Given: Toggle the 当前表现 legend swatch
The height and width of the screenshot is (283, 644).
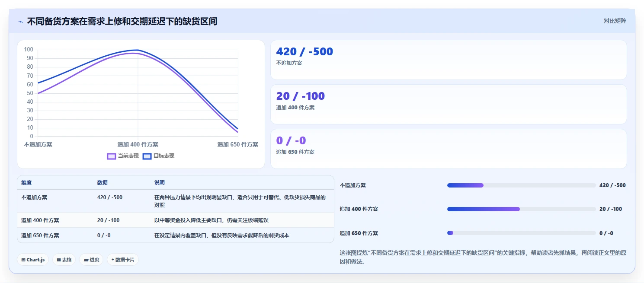Looking at the screenshot, I should (x=112, y=156).
